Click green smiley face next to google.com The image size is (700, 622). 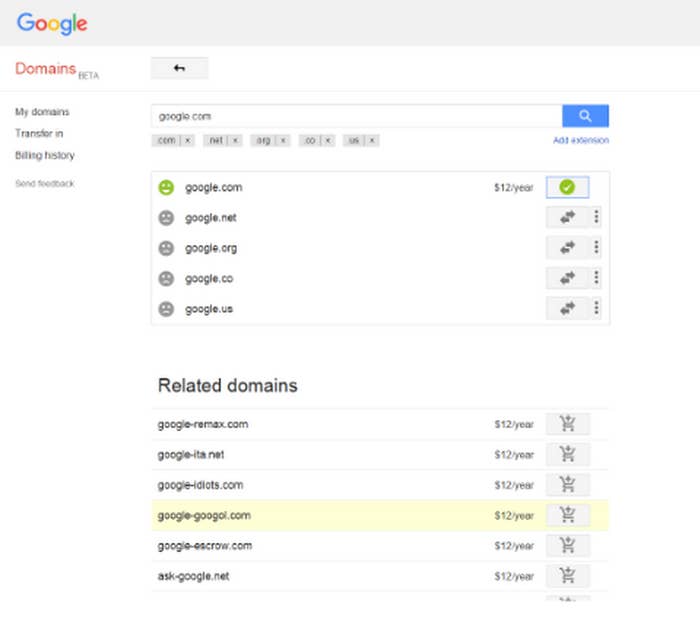pyautogui.click(x=166, y=188)
